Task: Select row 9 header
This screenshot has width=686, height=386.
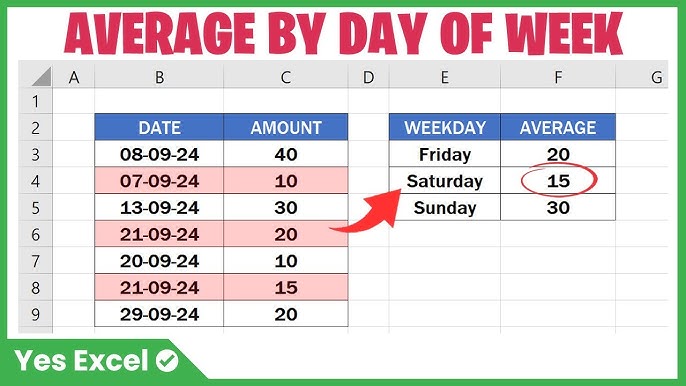Action: [35, 314]
